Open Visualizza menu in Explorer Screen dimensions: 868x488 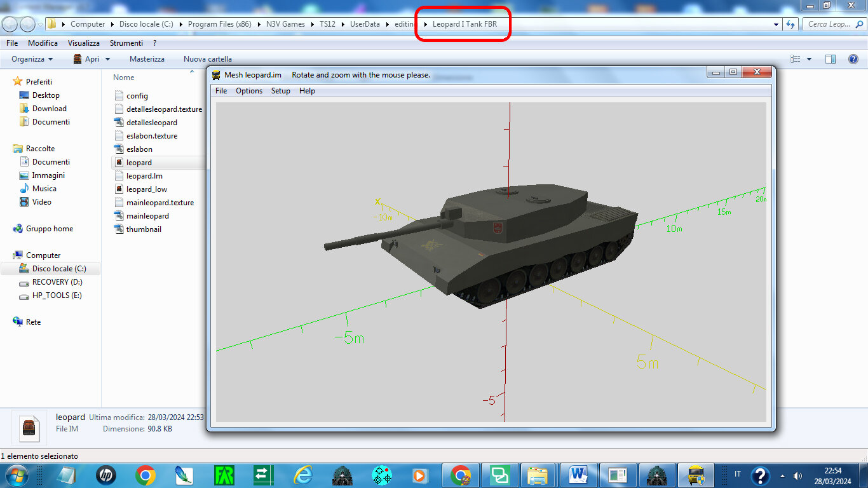point(84,43)
